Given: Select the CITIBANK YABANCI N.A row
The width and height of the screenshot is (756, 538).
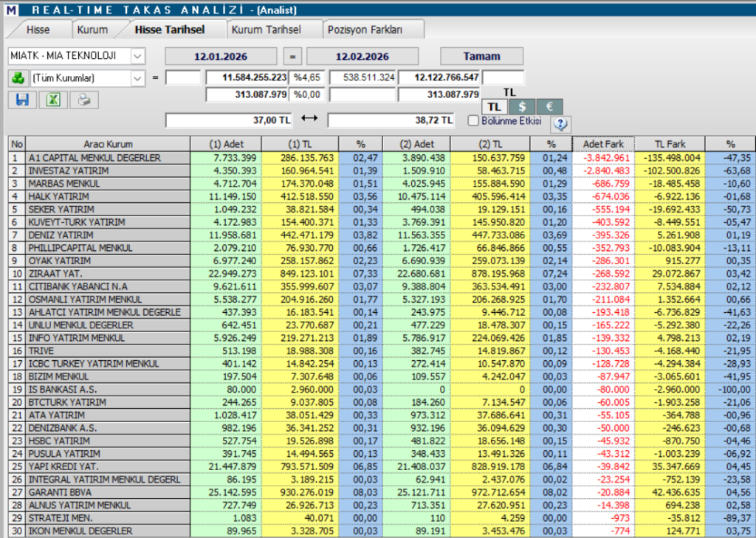Looking at the screenshot, I should click(382, 286).
